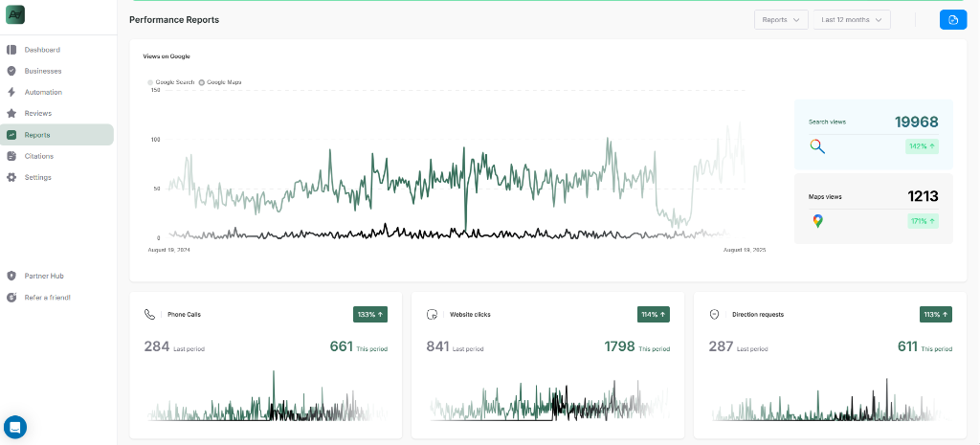This screenshot has height=445, width=980.
Task: Click the Maps views label
Action: 825,196
